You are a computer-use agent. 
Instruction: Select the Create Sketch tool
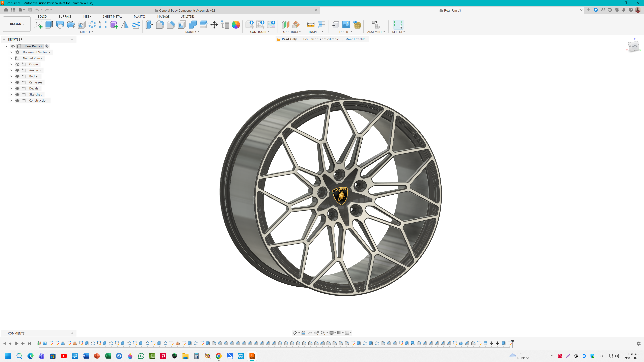pyautogui.click(x=38, y=24)
